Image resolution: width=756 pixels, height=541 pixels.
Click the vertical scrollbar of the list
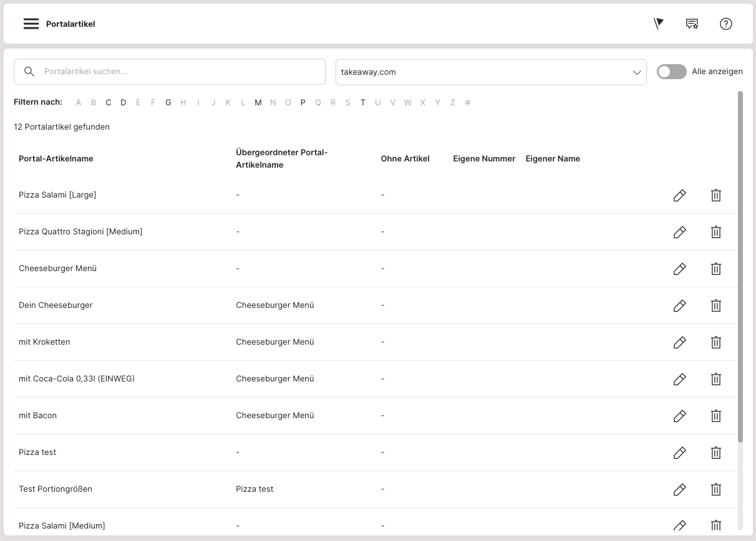(740, 267)
